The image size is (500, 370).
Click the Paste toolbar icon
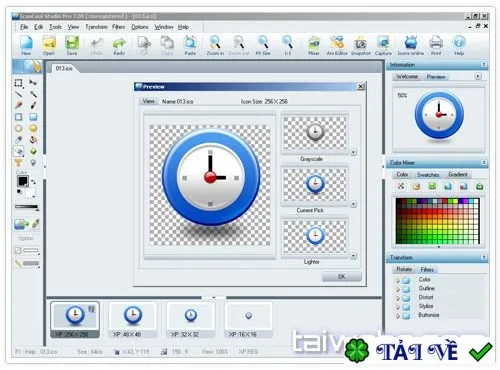click(190, 46)
